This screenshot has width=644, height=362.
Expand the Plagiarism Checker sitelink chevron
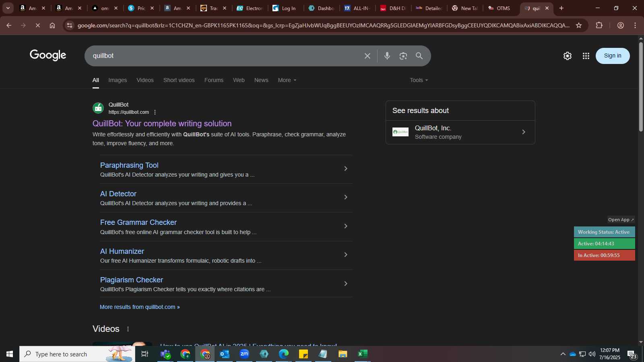pyautogui.click(x=345, y=284)
